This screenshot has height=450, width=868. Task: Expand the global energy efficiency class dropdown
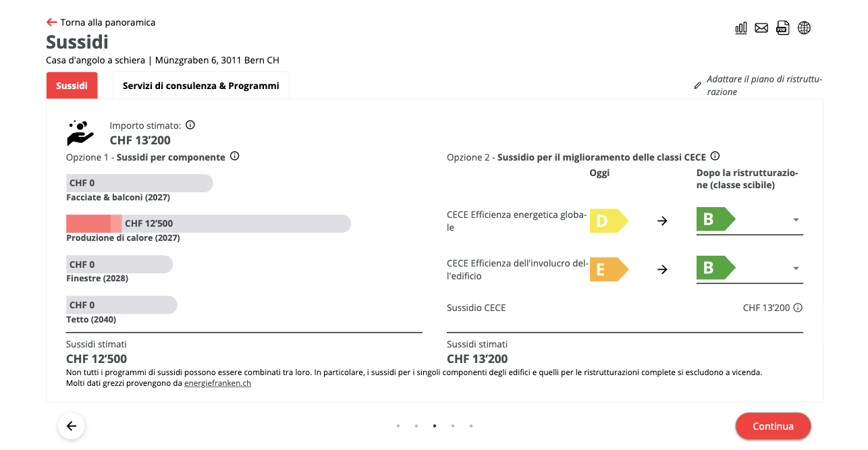[x=796, y=220]
